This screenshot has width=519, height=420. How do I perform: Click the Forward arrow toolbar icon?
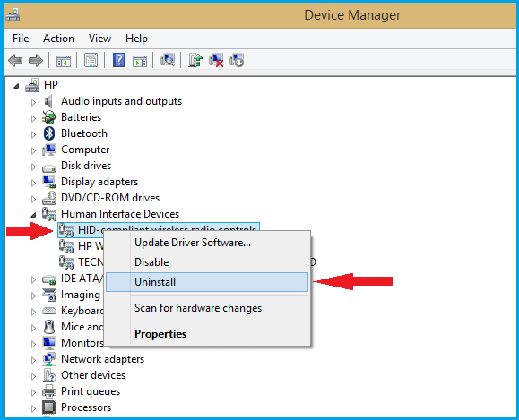pyautogui.click(x=36, y=61)
